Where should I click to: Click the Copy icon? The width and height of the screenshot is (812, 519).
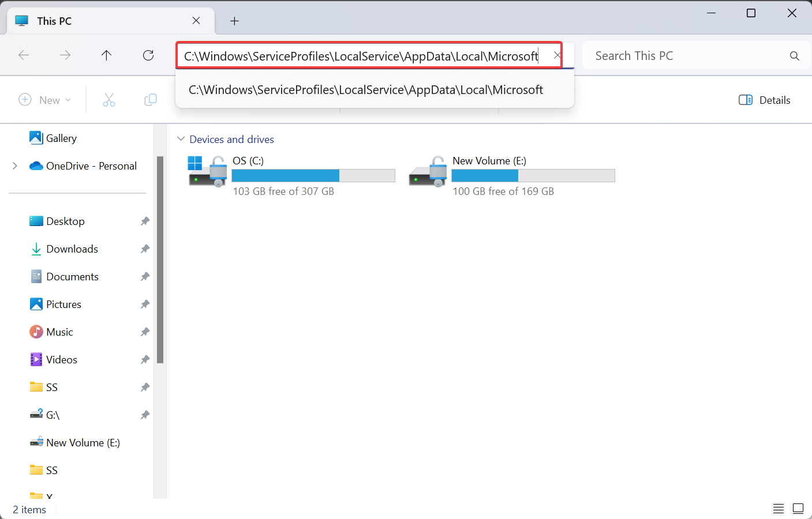(151, 100)
